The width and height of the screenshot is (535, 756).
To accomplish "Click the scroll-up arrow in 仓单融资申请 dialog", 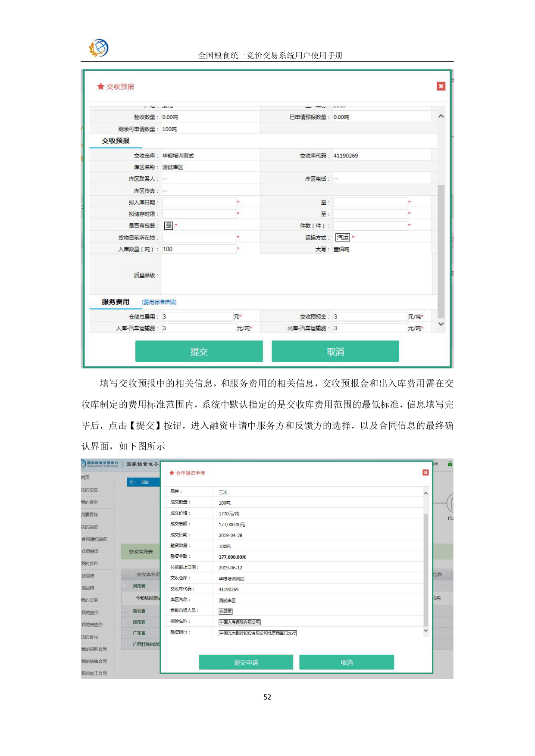I will point(425,493).
